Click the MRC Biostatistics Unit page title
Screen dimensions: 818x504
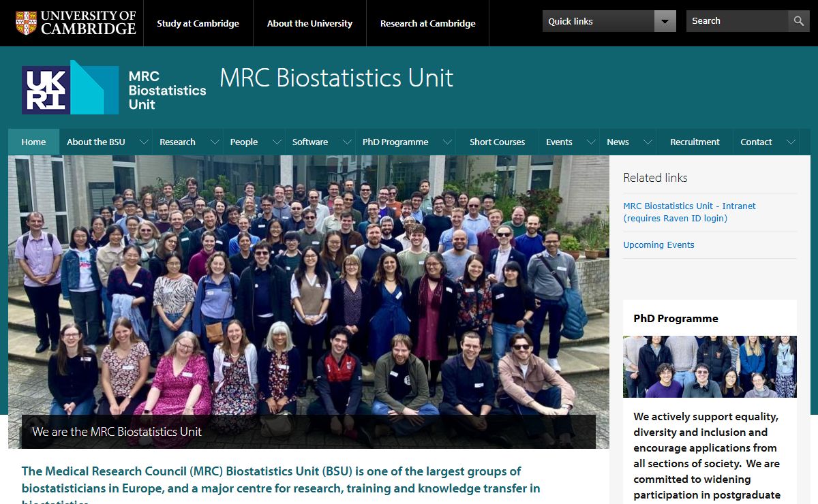336,78
